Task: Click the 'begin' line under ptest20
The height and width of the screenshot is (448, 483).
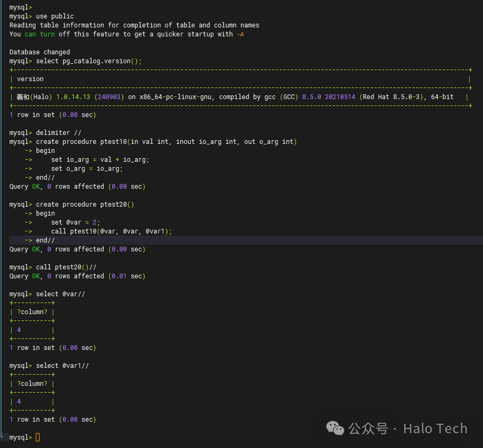Action: (x=45, y=213)
